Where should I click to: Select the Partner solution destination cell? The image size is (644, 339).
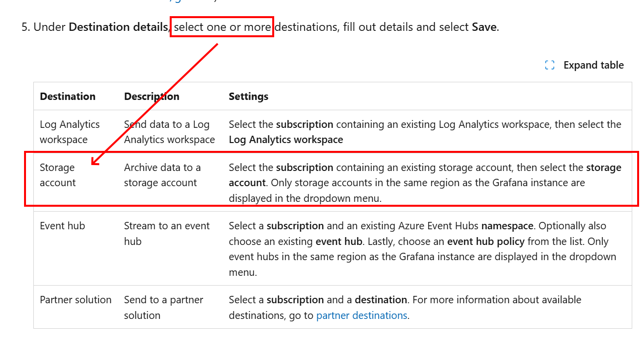(x=76, y=300)
